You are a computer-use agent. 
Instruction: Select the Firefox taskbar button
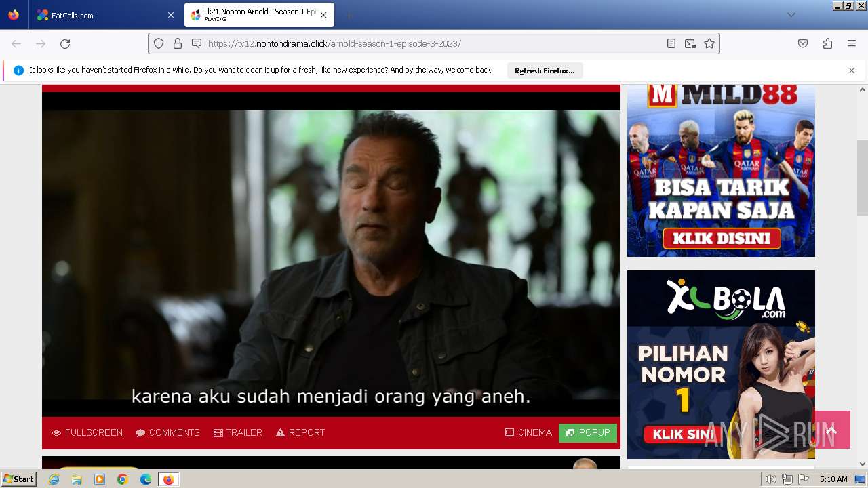pos(168,479)
